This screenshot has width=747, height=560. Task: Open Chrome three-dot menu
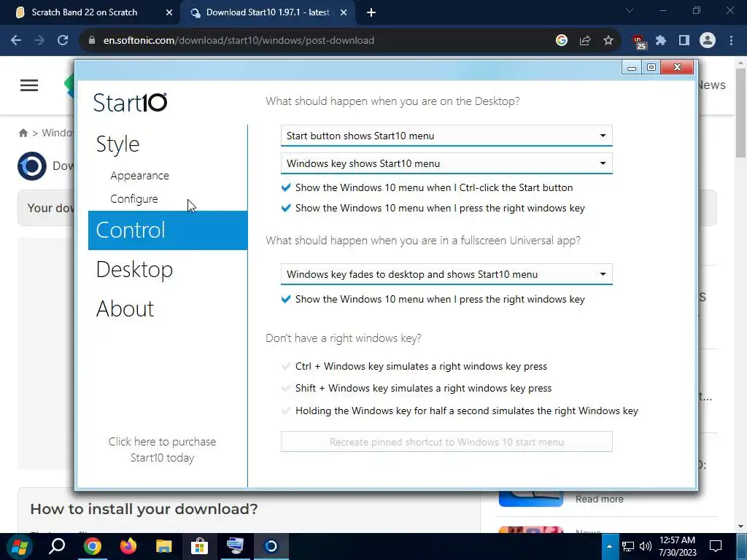731,41
